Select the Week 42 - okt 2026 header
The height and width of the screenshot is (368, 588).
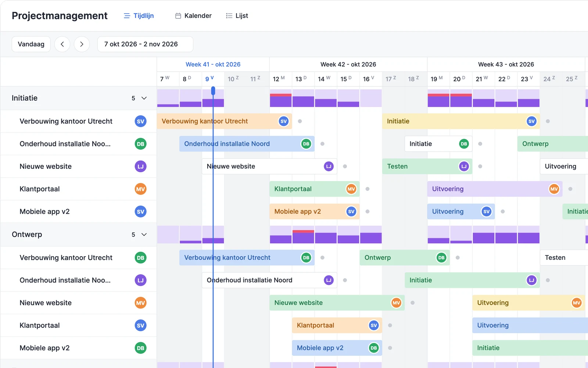(348, 64)
